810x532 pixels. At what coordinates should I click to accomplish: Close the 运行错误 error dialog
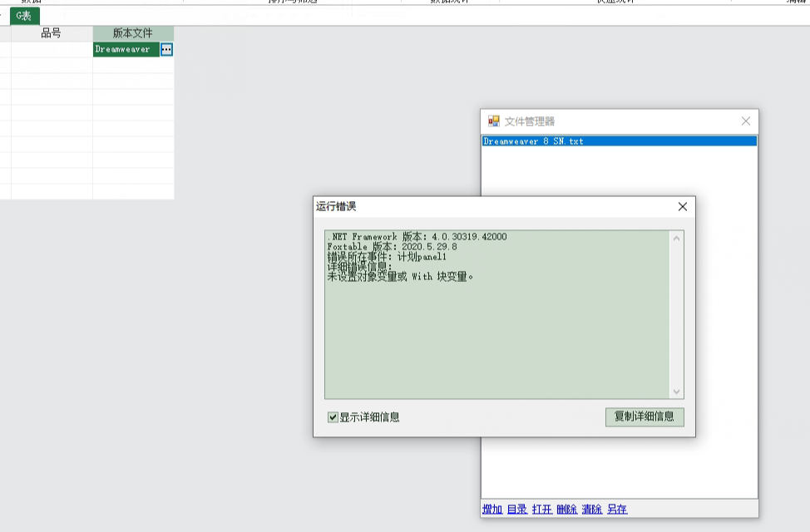tap(682, 207)
